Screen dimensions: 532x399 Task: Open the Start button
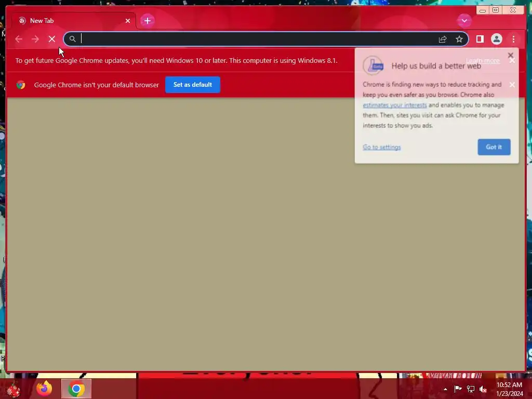point(13,389)
